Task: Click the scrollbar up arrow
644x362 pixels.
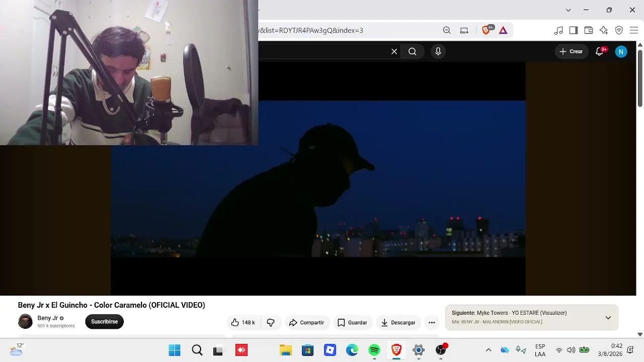Action: tap(640, 45)
